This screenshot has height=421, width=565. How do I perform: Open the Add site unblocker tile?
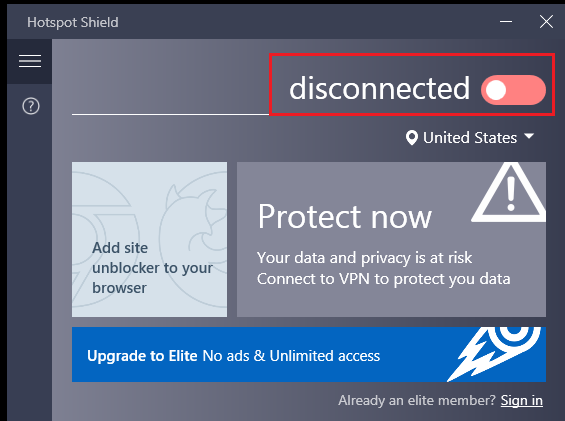click(150, 239)
